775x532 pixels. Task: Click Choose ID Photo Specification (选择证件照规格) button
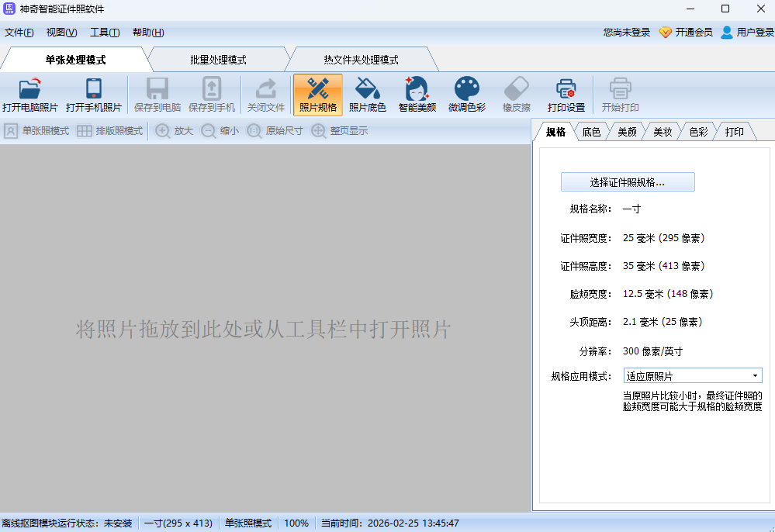628,182
